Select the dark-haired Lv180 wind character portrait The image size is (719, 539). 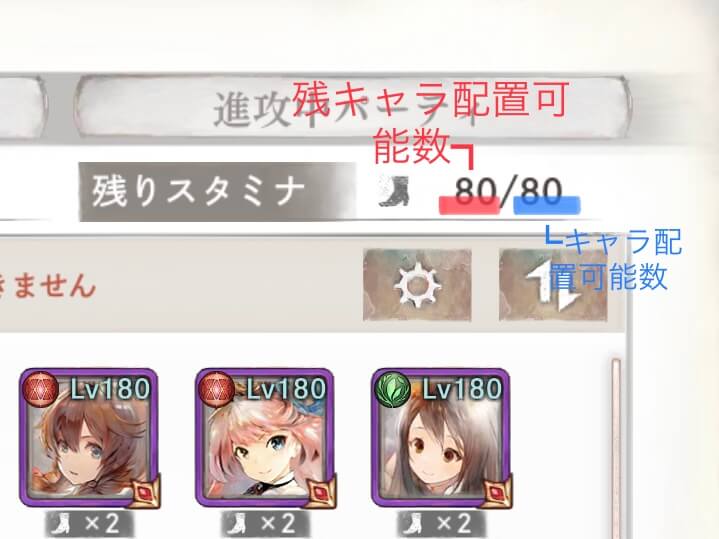[441, 438]
